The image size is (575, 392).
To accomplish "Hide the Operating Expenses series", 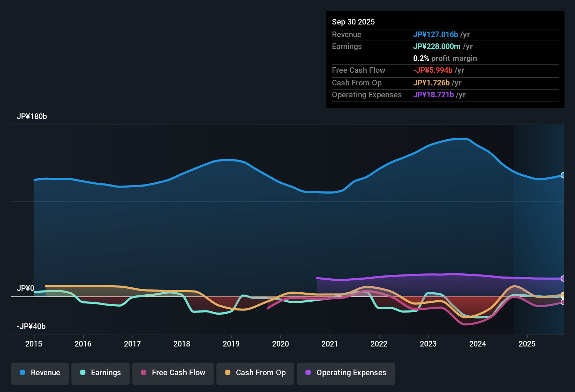I will (x=346, y=373).
